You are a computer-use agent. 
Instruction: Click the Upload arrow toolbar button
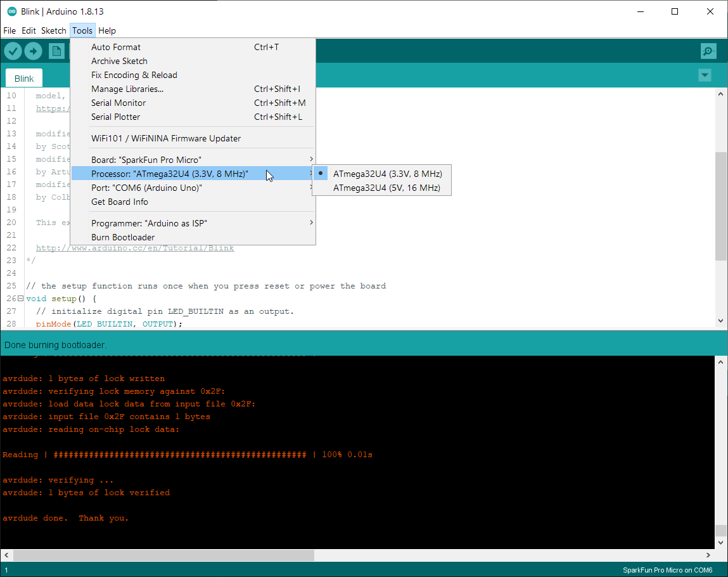click(x=33, y=51)
